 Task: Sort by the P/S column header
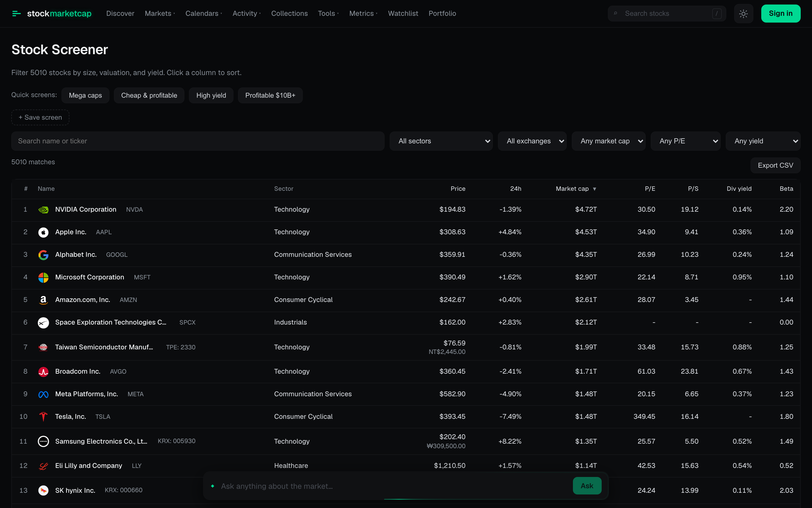[x=693, y=189]
